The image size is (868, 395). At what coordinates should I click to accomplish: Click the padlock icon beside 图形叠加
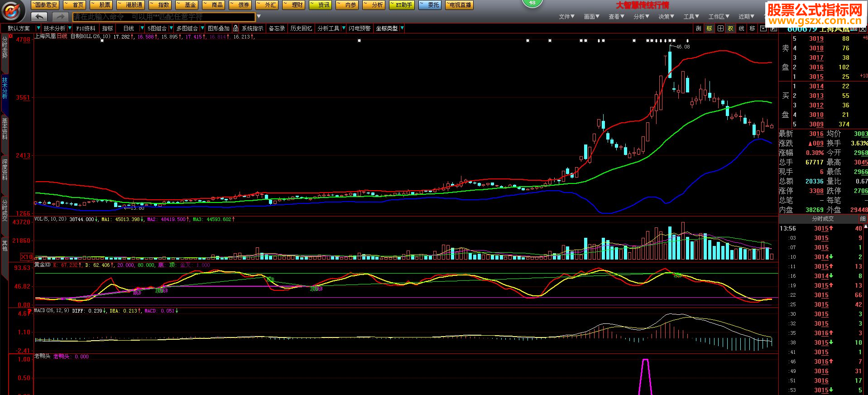click(235, 29)
